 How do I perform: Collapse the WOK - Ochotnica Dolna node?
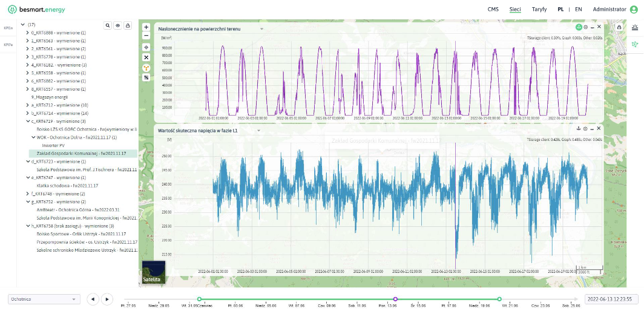click(33, 137)
